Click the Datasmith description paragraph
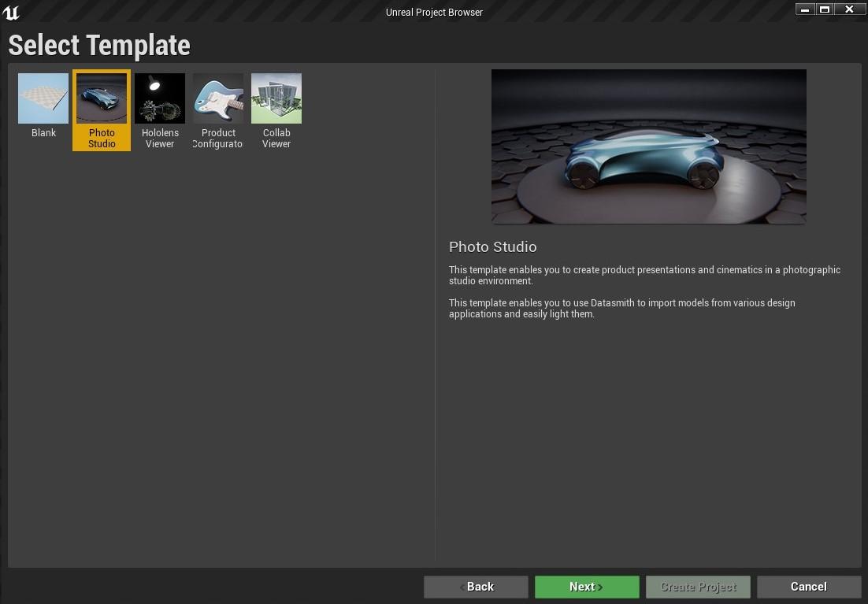 [621, 309]
